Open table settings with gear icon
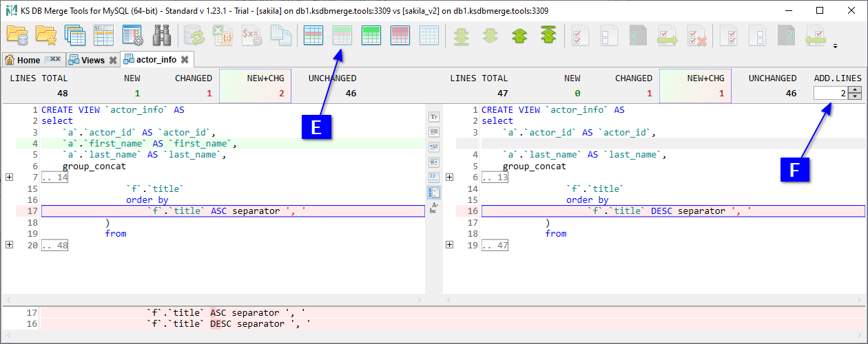The height and width of the screenshot is (344, 868). [132, 35]
